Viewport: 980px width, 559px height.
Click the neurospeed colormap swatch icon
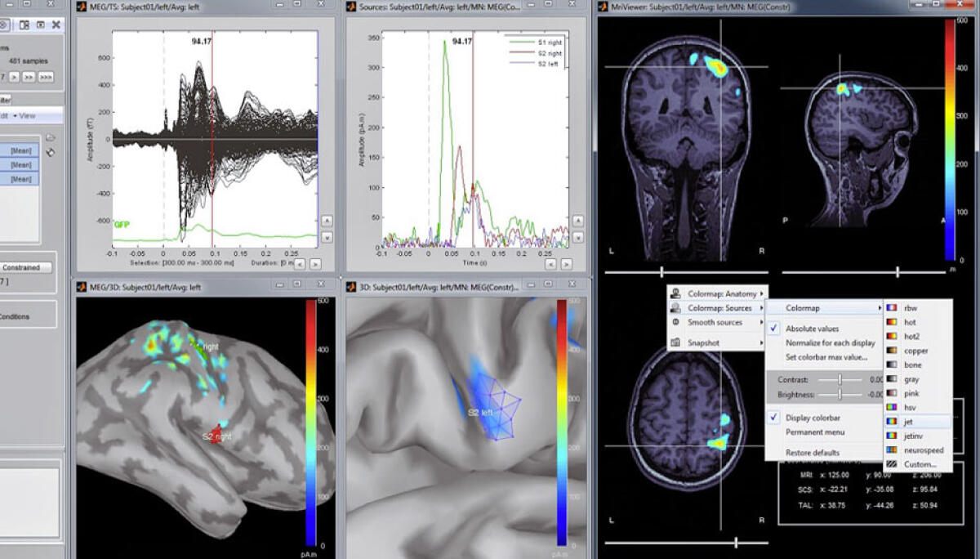coord(892,449)
